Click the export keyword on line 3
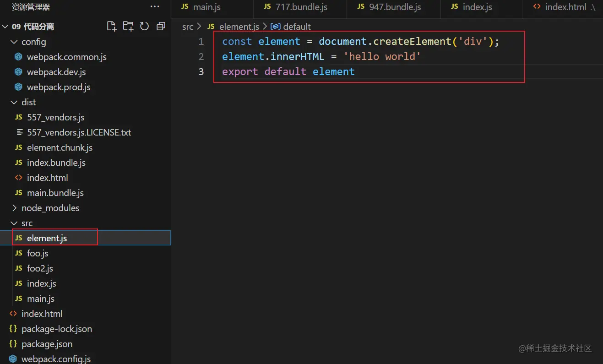 pyautogui.click(x=240, y=72)
